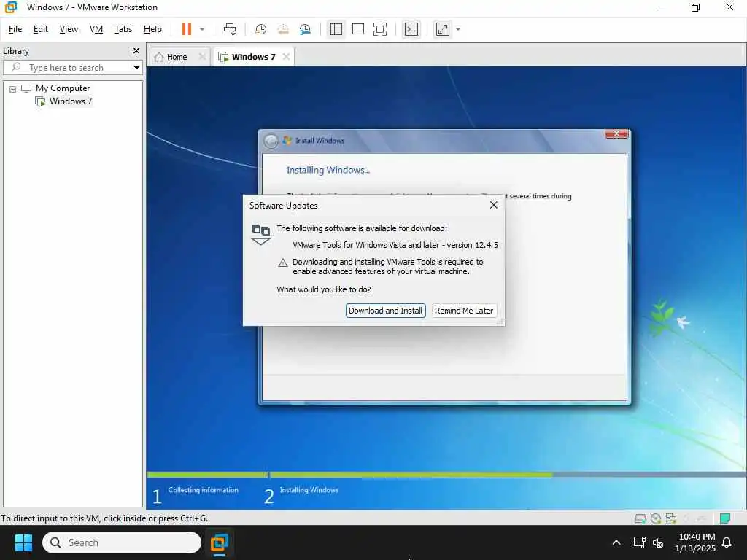Click the warning triangle icon
The height and width of the screenshot is (560, 747).
tap(283, 262)
